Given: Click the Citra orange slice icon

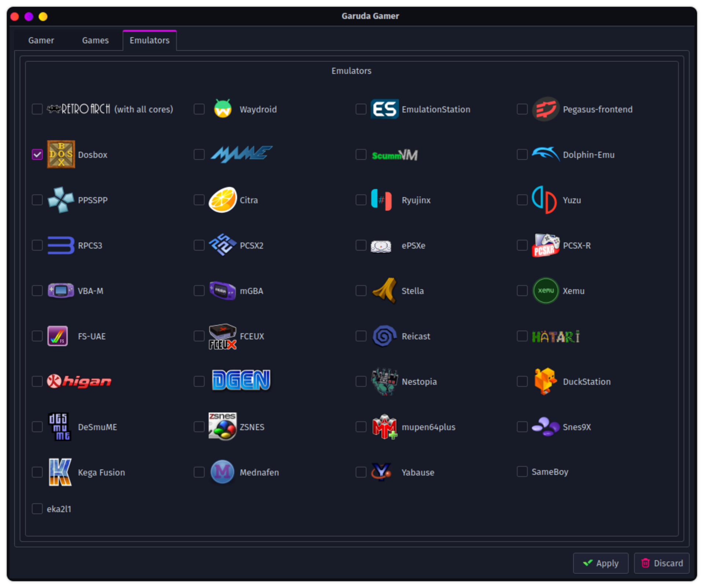Looking at the screenshot, I should point(223,200).
